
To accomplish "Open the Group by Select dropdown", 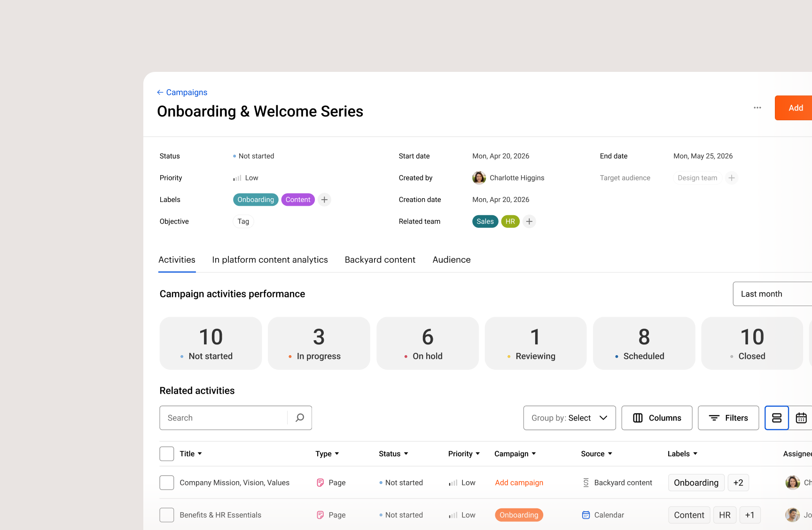I will [569, 418].
